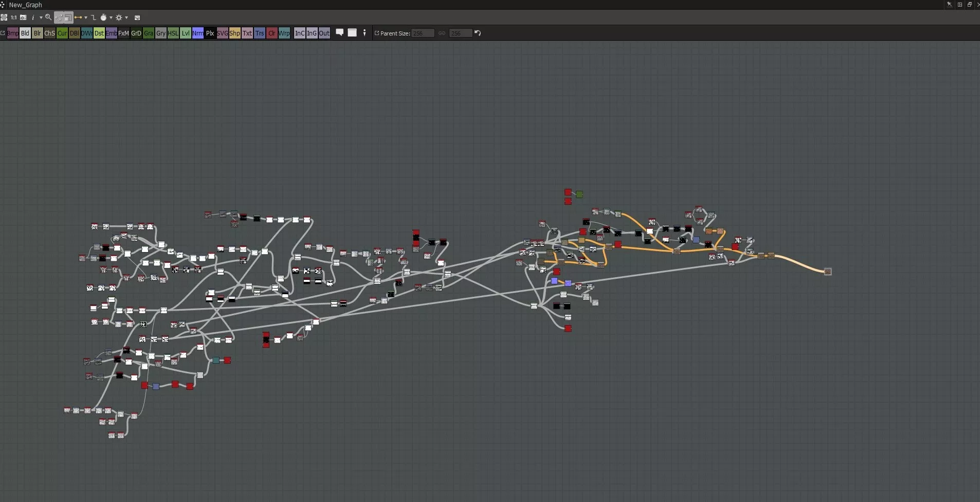Click the timer stopwatch icon
Image resolution: width=980 pixels, height=502 pixels.
103,17
